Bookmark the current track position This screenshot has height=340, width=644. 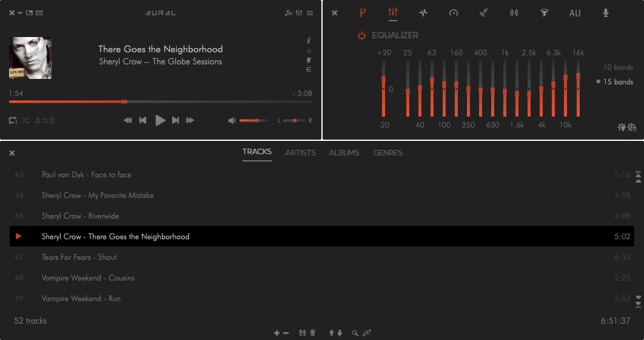click(309, 61)
